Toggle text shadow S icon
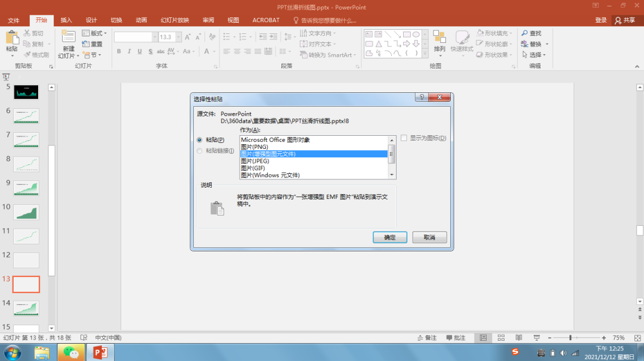Image resolution: width=644 pixels, height=361 pixels. 150,51
